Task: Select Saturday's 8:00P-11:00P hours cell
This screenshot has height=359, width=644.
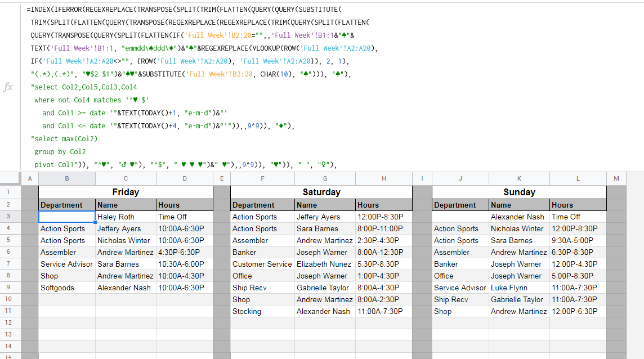Action: pyautogui.click(x=383, y=229)
